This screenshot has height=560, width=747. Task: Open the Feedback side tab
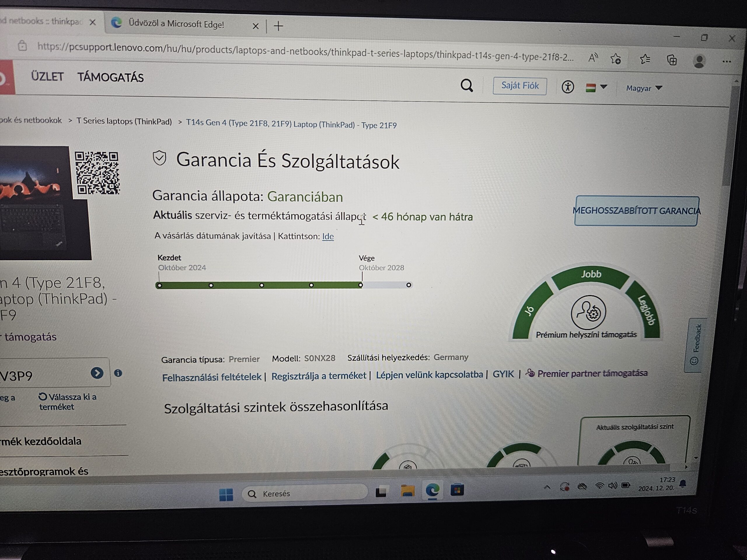695,345
